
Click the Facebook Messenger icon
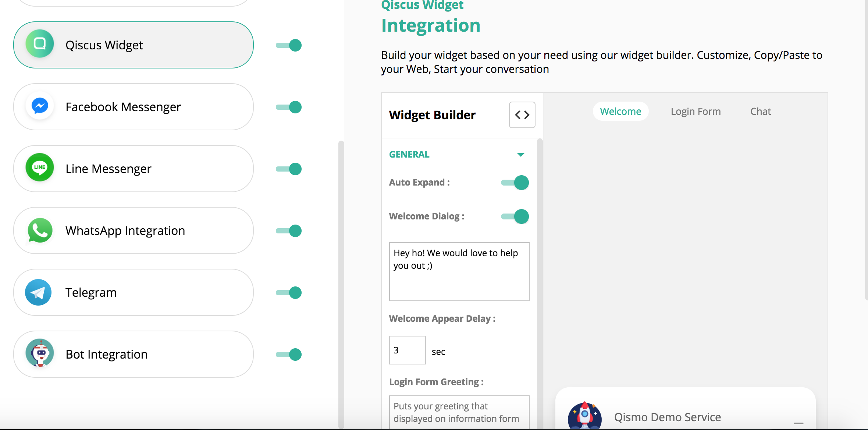click(39, 106)
